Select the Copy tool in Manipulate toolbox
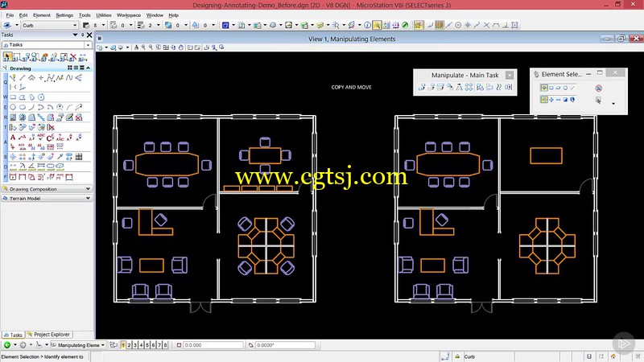Viewport: 644px width, 362px height. click(422, 87)
